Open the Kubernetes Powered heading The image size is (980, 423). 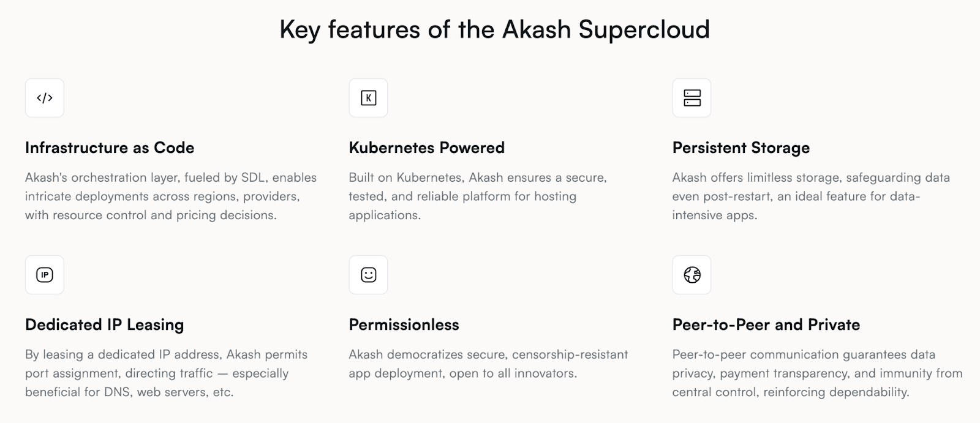tap(426, 148)
